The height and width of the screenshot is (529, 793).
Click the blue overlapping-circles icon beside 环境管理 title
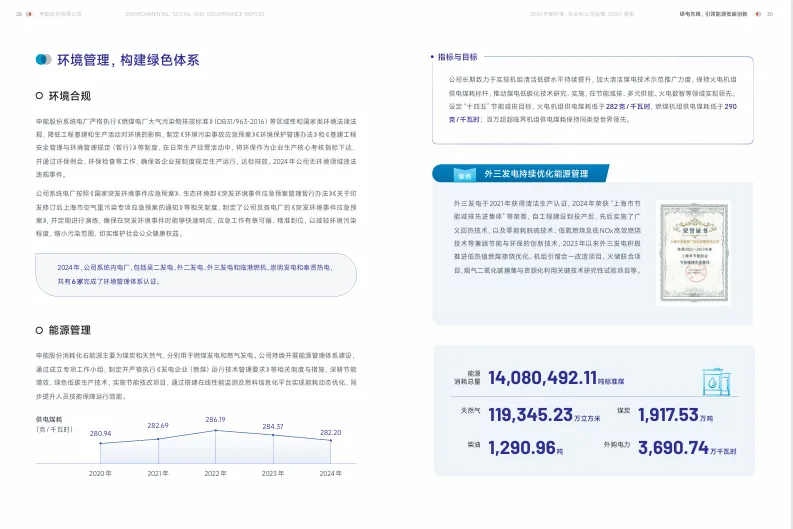point(43,59)
